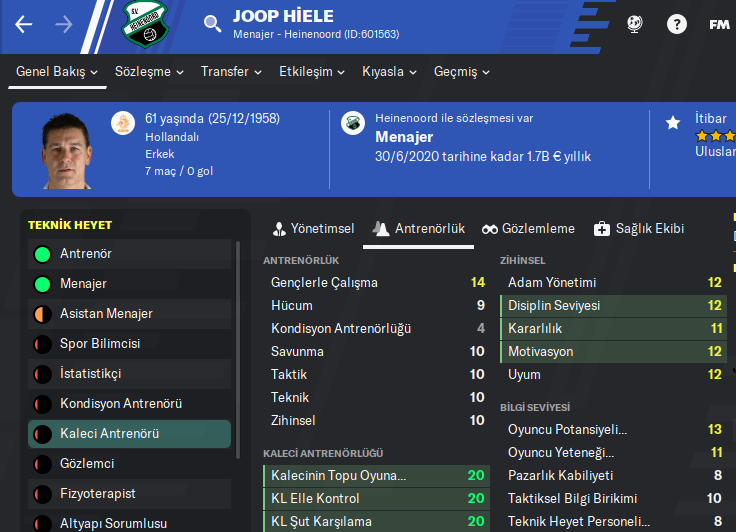Open the Sözleşme dropdown menu

(x=150, y=72)
